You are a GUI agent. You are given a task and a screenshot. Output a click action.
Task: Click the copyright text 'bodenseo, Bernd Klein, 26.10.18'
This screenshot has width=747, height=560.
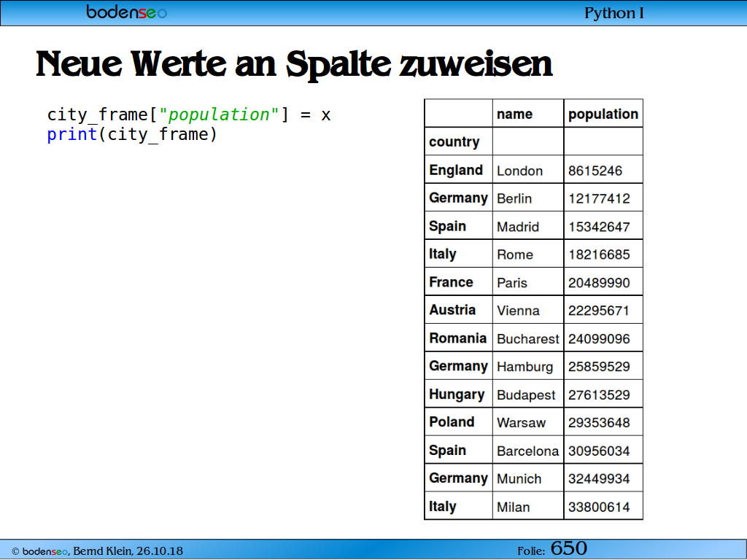pyautogui.click(x=97, y=551)
